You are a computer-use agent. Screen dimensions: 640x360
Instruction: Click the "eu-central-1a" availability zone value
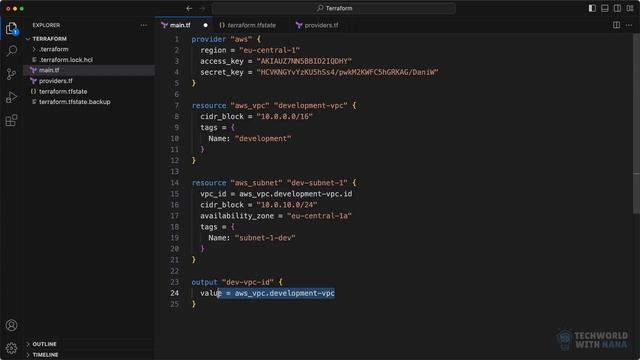coord(319,216)
